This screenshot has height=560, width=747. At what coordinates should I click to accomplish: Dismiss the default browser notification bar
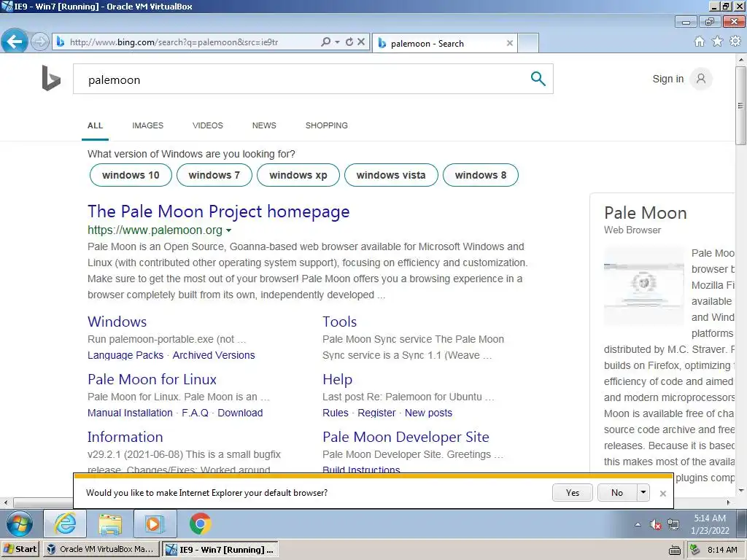point(662,494)
